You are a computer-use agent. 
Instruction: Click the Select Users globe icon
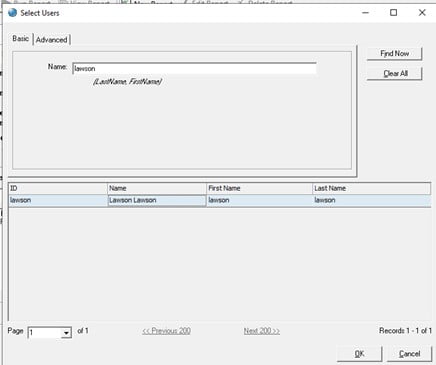pos(12,13)
